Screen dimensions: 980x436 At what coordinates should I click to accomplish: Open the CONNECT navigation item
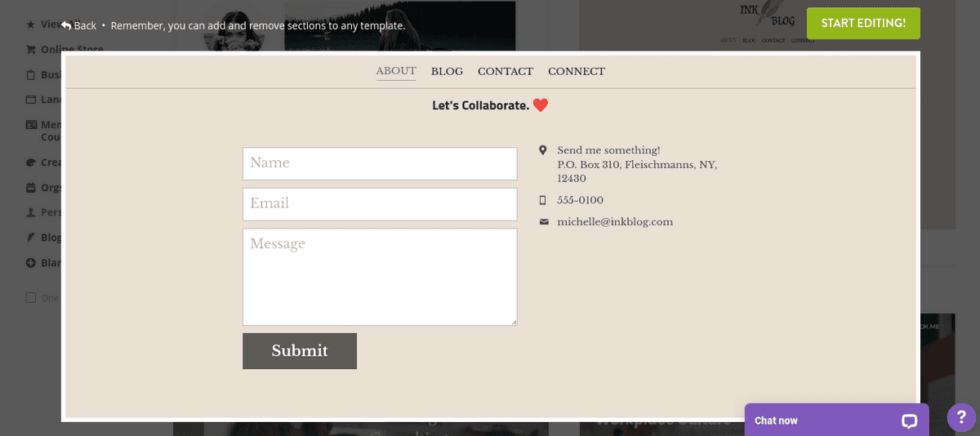577,72
